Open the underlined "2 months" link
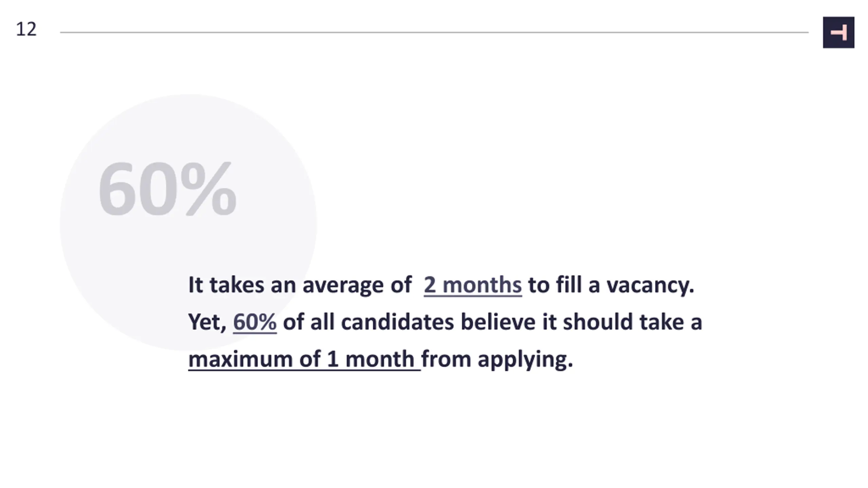Image resolution: width=868 pixels, height=488 pixels. coord(473,285)
